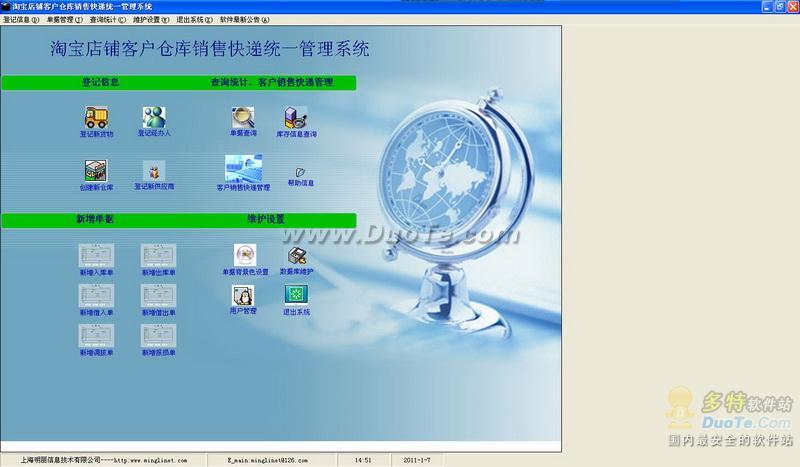Click the 新增借入单 form thumbnail
The image size is (800, 467).
[x=96, y=296]
